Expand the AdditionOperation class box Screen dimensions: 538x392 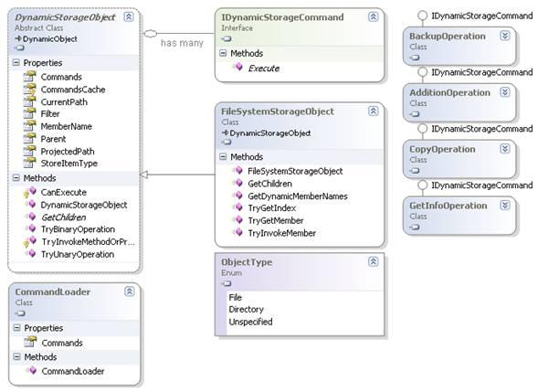pyautogui.click(x=505, y=92)
